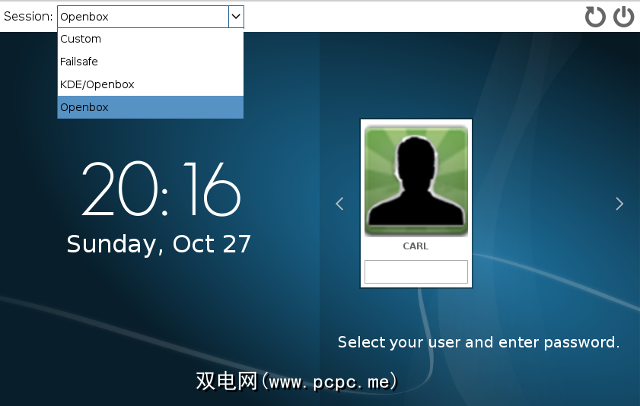Go to next user with right arrow
640x406 pixels.
619,204
